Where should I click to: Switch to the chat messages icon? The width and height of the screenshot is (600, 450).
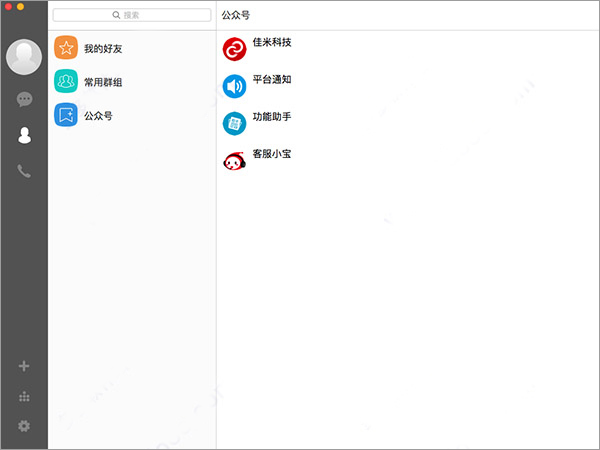pos(24,99)
